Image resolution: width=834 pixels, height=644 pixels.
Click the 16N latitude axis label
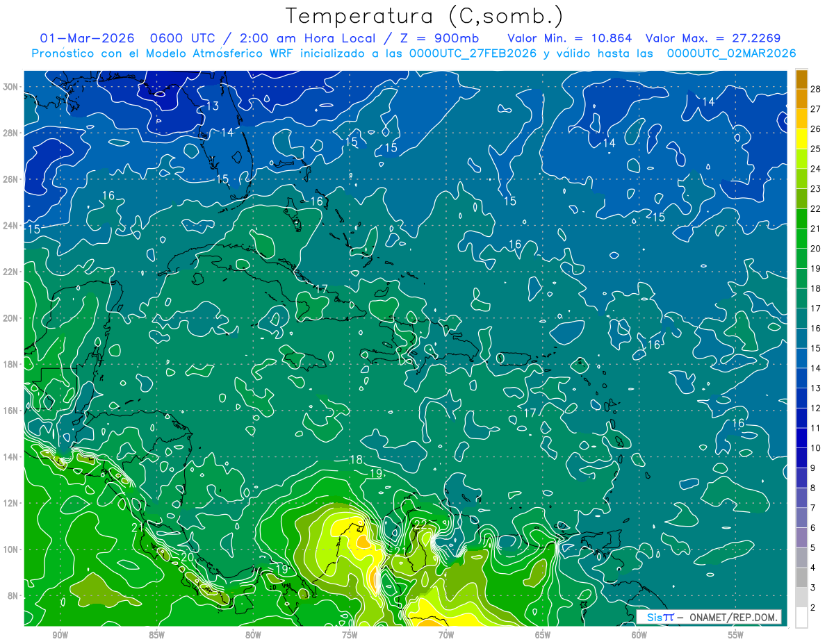[x=12, y=411]
